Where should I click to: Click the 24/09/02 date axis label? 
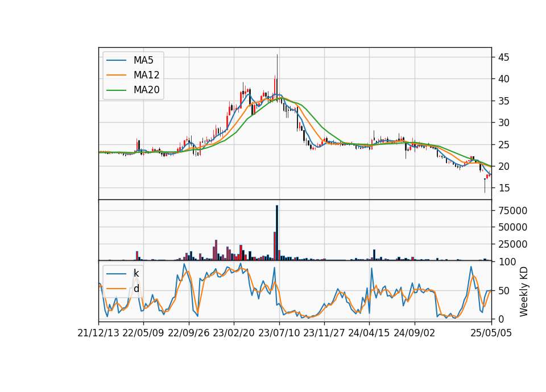(x=415, y=333)
